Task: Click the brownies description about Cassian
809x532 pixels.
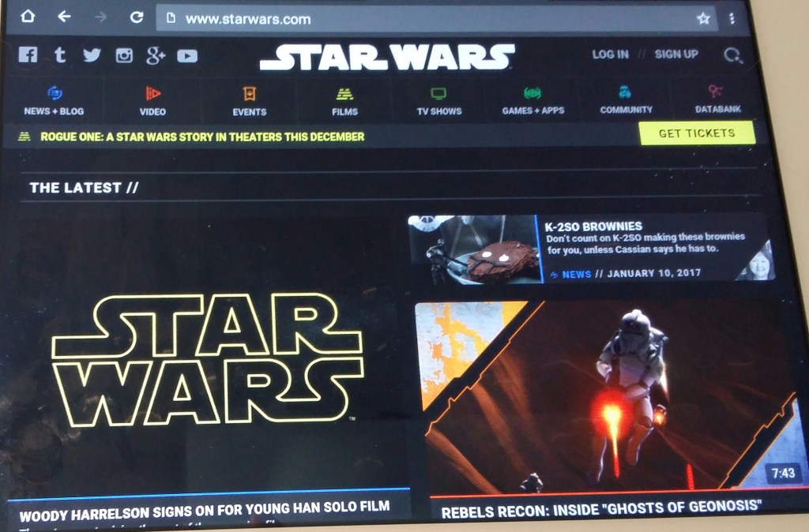Action: (646, 243)
